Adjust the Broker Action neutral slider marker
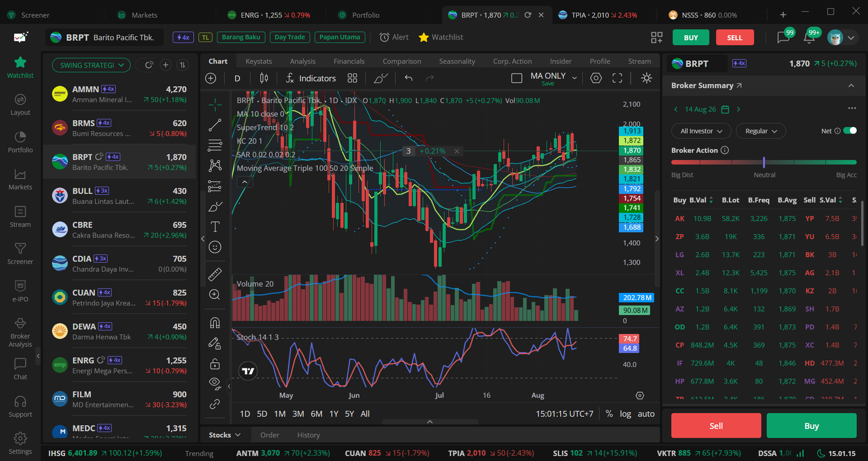The width and height of the screenshot is (868, 461). pyautogui.click(x=764, y=162)
